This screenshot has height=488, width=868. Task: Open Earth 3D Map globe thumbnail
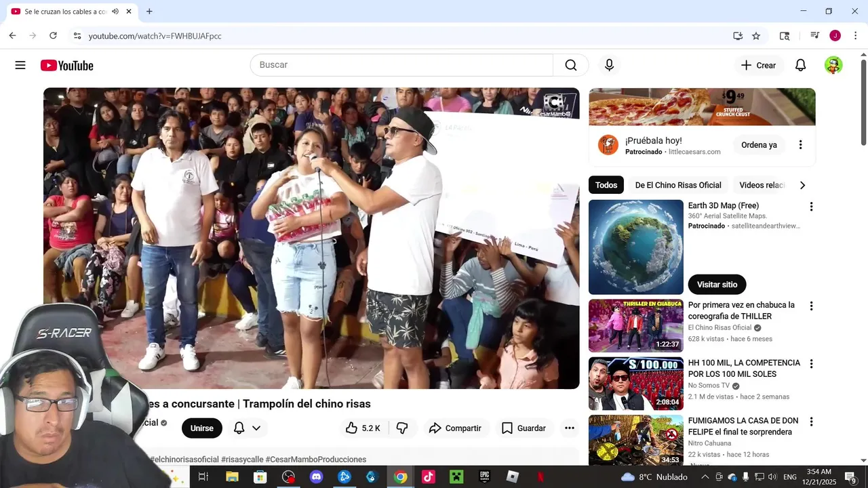[x=636, y=247]
